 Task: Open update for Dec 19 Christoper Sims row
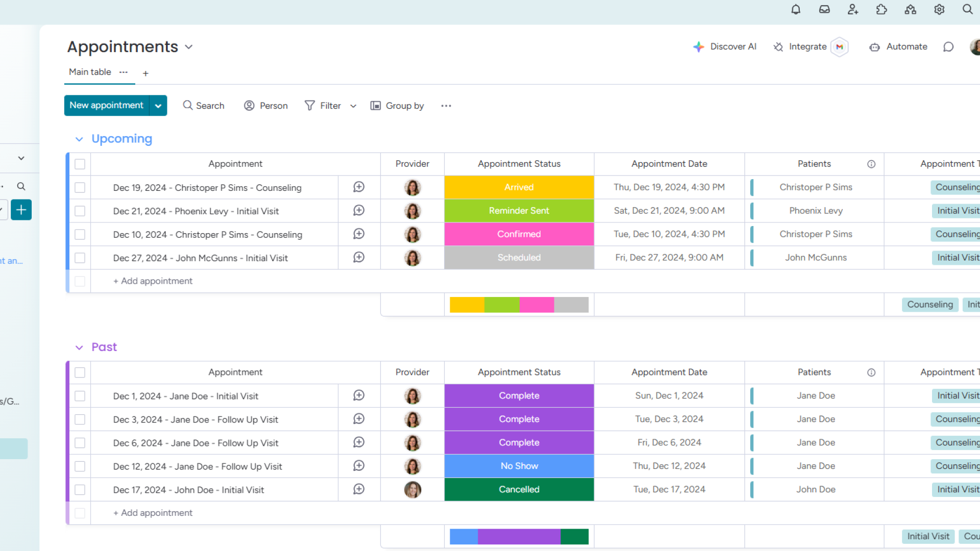pos(359,187)
